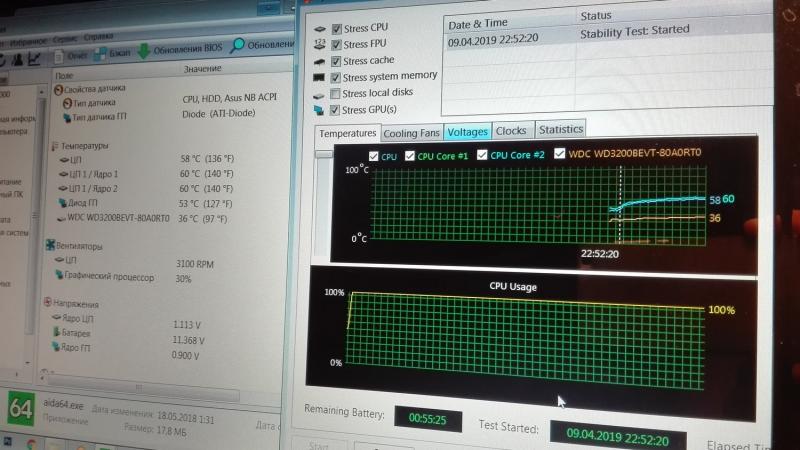The image size is (800, 450).
Task: Click the Напряжения voltage section icon
Action: pos(47,303)
